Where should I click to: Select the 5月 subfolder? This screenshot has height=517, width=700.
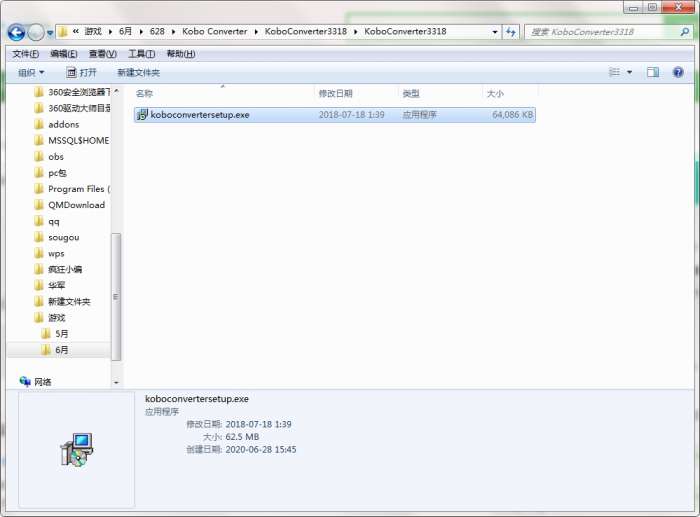tap(55, 334)
